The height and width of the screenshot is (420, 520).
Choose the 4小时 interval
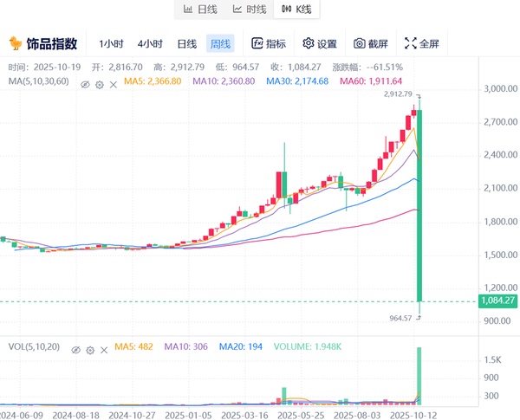(x=150, y=43)
